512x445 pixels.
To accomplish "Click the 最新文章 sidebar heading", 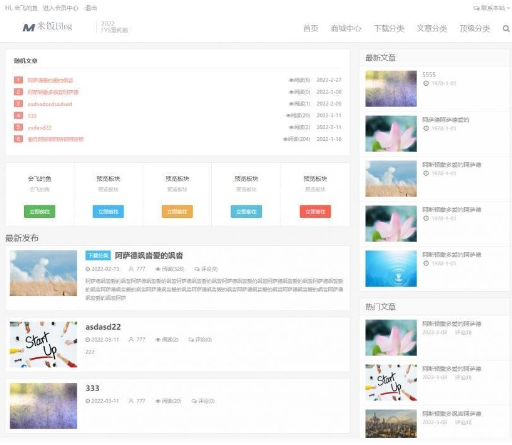I will tap(380, 58).
